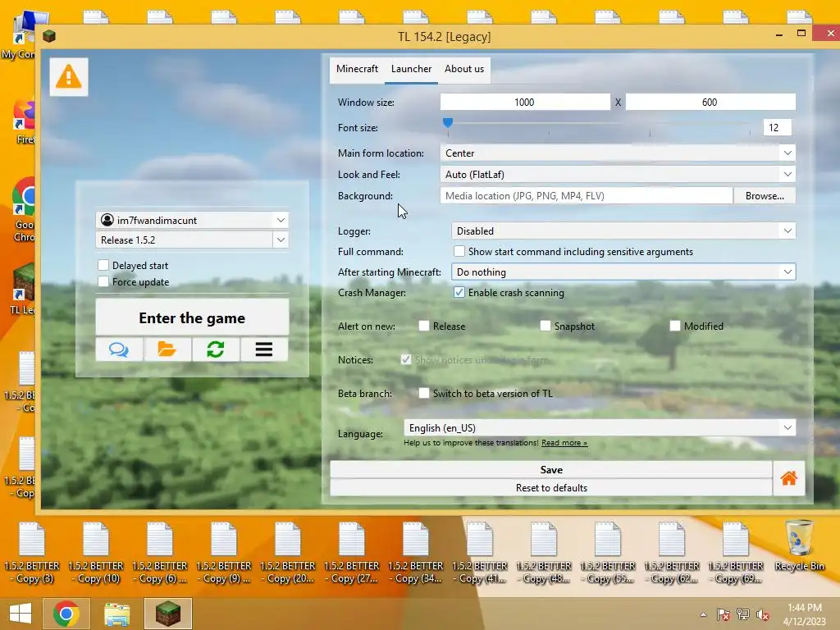Click the orange warning triangle icon
The width and height of the screenshot is (840, 630).
pos(69,77)
